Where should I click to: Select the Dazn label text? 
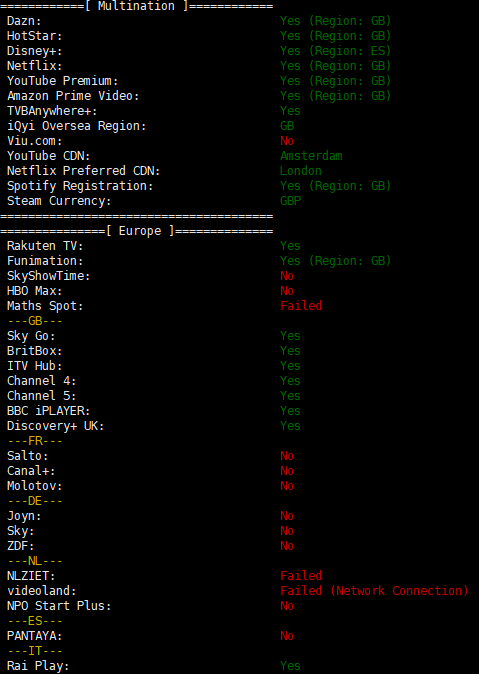click(x=24, y=21)
